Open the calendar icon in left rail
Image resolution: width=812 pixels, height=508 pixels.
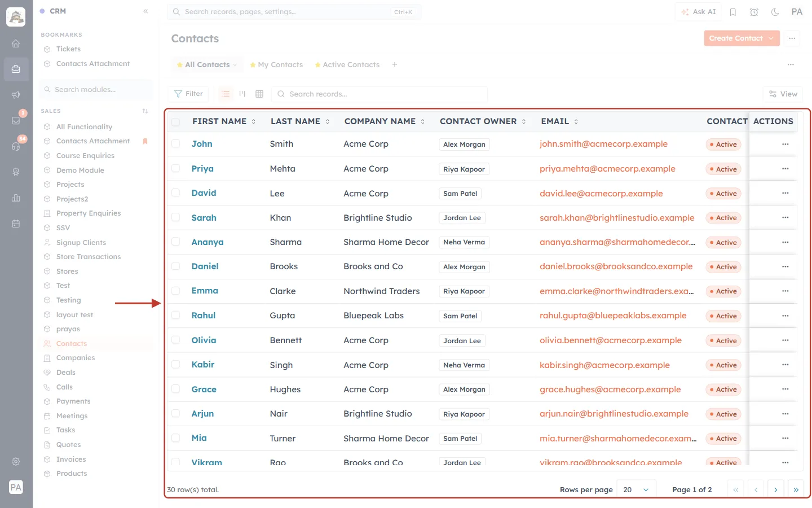16,224
